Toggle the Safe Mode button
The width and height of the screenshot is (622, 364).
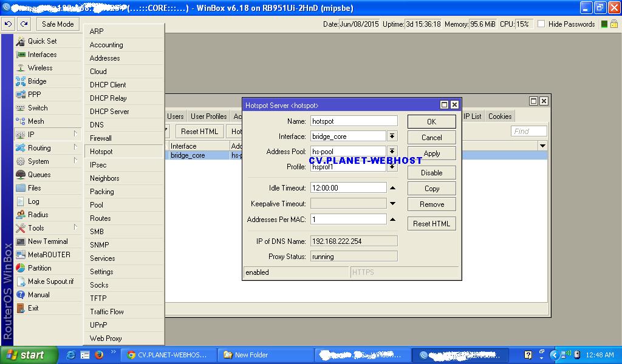pos(58,24)
